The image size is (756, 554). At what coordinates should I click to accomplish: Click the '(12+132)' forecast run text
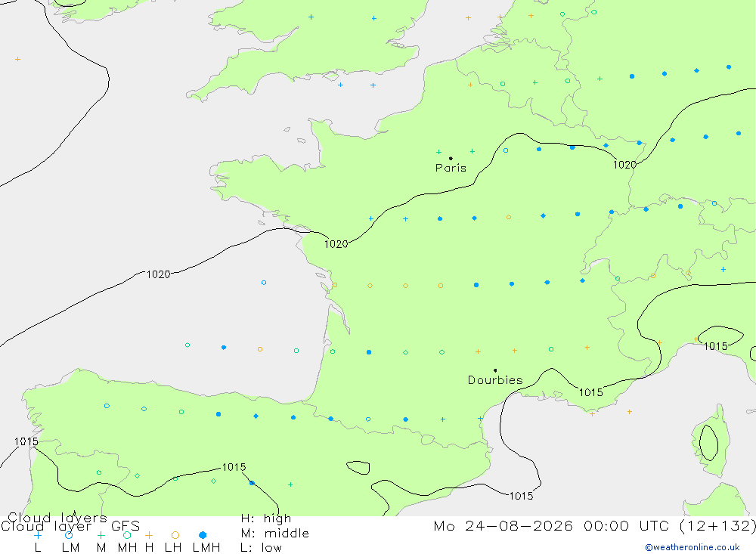click(x=718, y=525)
